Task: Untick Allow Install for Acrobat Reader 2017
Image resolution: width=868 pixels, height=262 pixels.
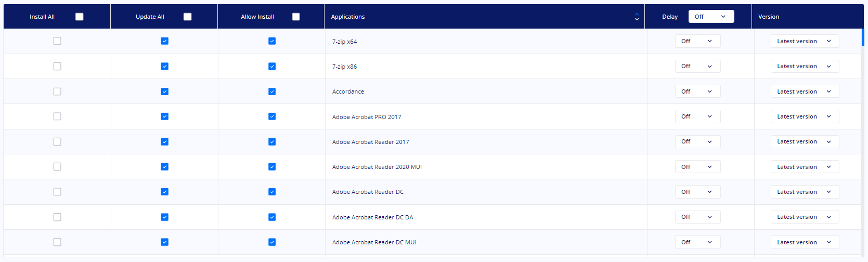Action: pos(272,141)
